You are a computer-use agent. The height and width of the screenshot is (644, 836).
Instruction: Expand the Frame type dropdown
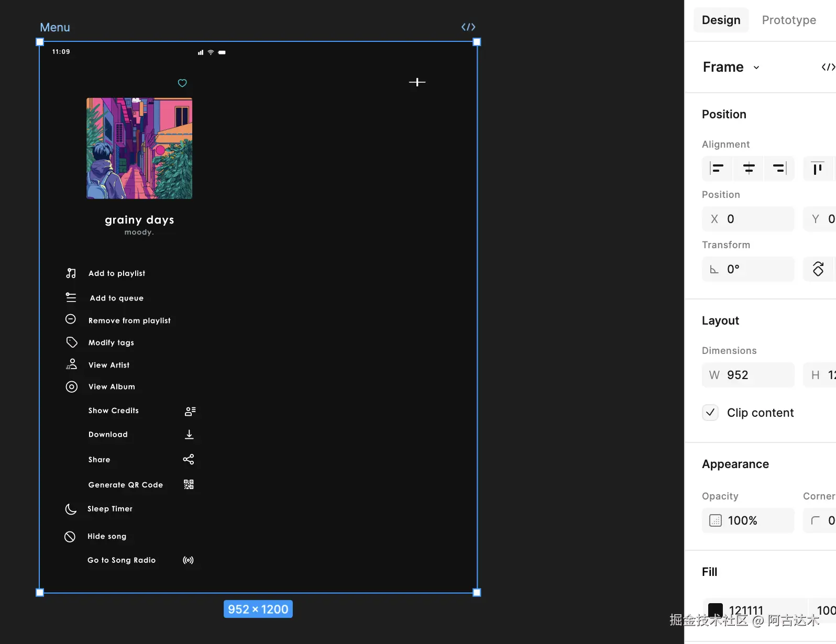coord(756,68)
